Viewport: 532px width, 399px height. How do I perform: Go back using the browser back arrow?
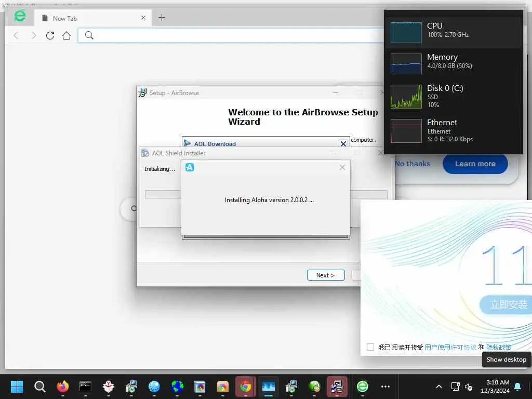pos(16,35)
